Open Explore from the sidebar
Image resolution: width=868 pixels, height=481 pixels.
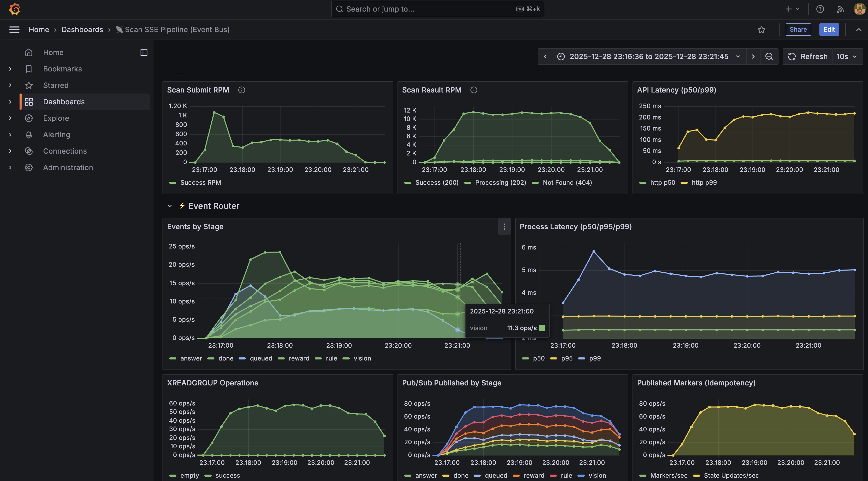[x=56, y=118]
